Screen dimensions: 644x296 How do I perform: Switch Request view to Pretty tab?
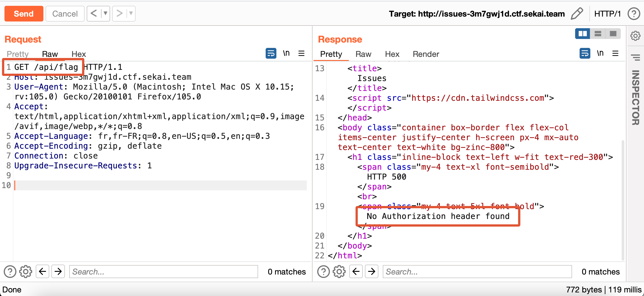click(18, 54)
